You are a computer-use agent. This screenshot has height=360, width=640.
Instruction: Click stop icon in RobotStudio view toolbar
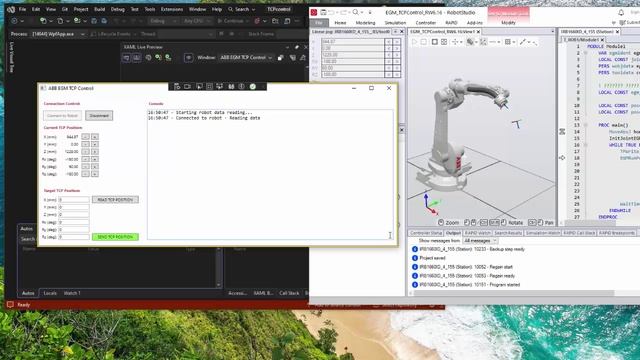424,42
